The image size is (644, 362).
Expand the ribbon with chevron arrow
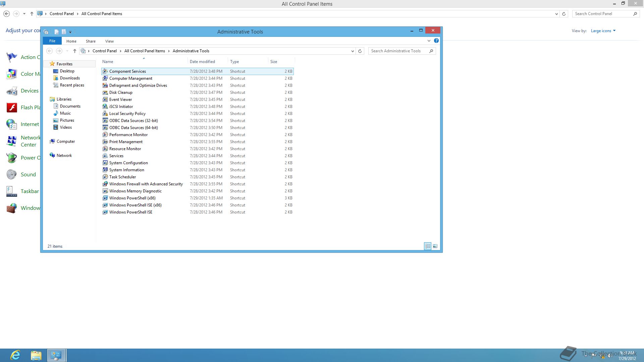[x=429, y=41]
